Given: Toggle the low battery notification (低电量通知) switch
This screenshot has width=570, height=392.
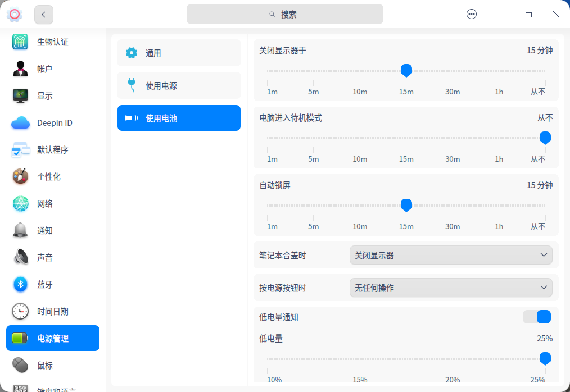Looking at the screenshot, I should pyautogui.click(x=537, y=317).
